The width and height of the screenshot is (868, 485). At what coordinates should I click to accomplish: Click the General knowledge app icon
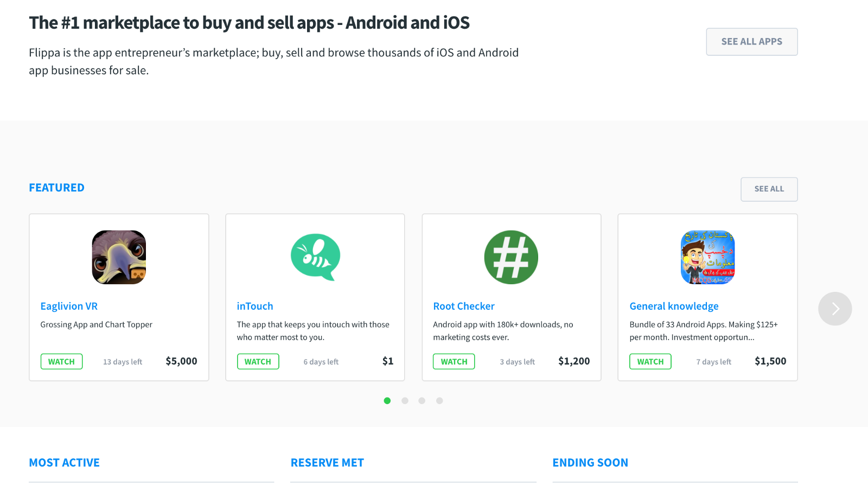point(707,257)
